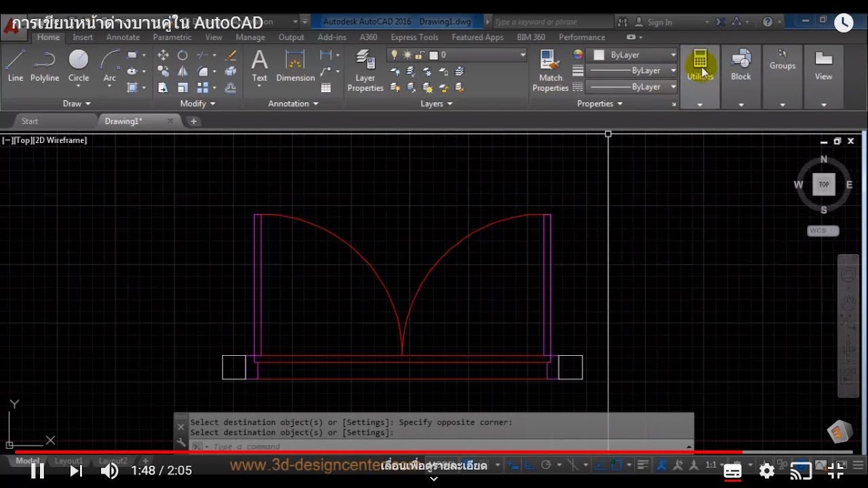Click the Array tool icon
This screenshot has height=488, width=868.
pos(203,87)
